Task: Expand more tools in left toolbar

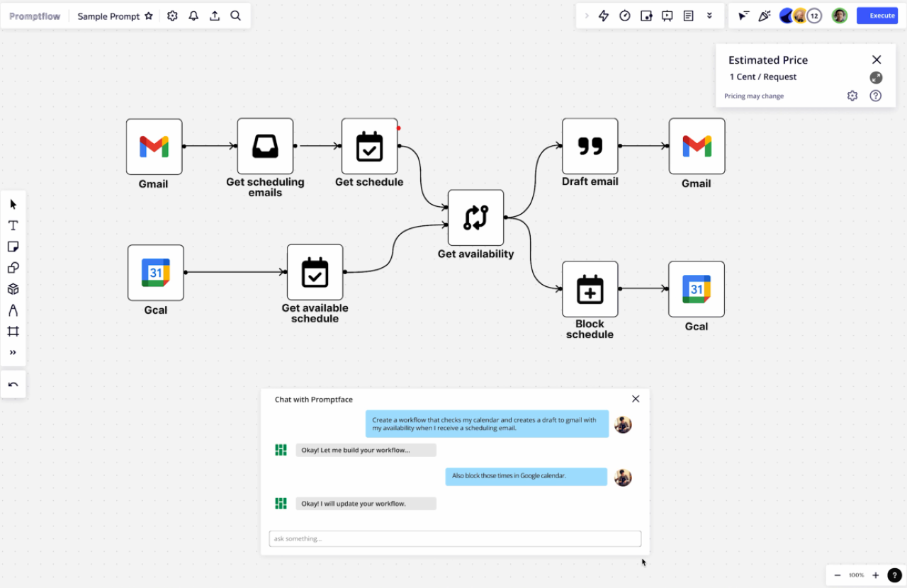Action: click(x=13, y=353)
